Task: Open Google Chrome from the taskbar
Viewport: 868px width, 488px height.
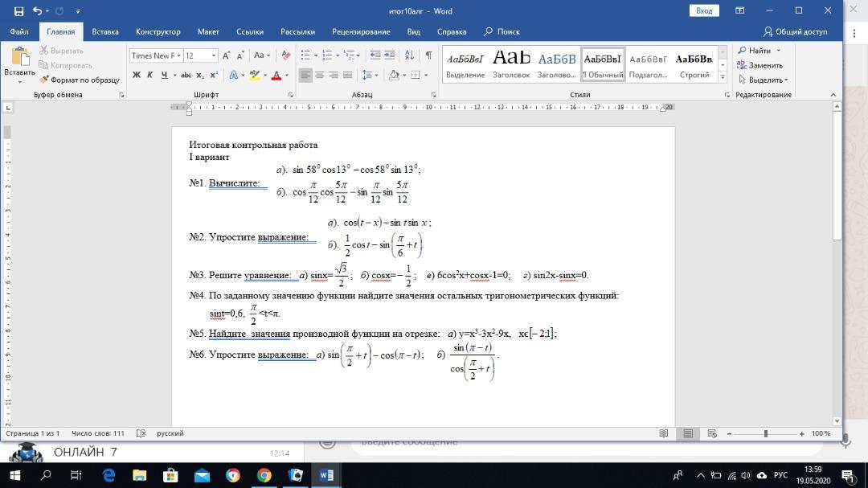Action: coord(264,475)
